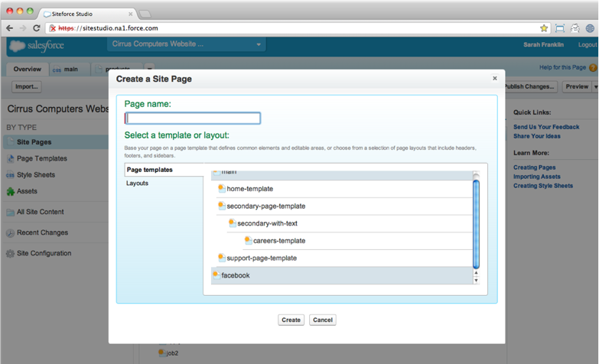Click the All Site Content folder icon
Viewport: 599px width, 364px height.
tap(10, 212)
